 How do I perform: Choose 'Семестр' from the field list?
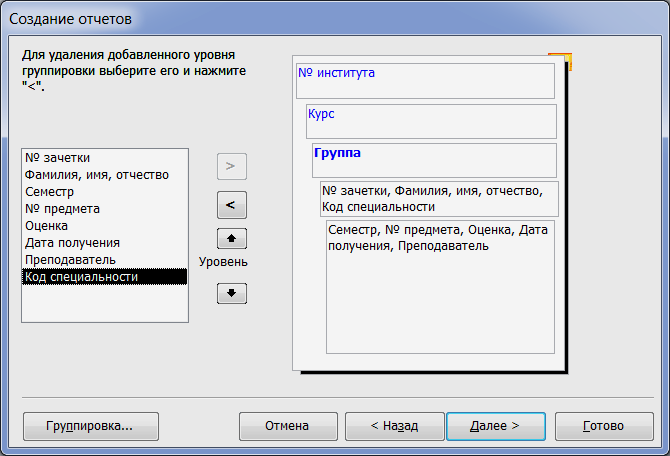point(105,192)
